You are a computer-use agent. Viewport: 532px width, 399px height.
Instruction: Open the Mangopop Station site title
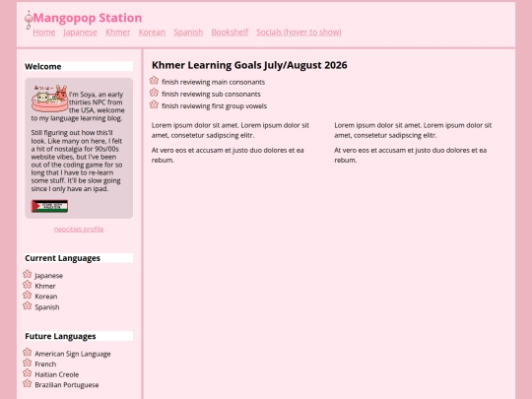coord(88,18)
